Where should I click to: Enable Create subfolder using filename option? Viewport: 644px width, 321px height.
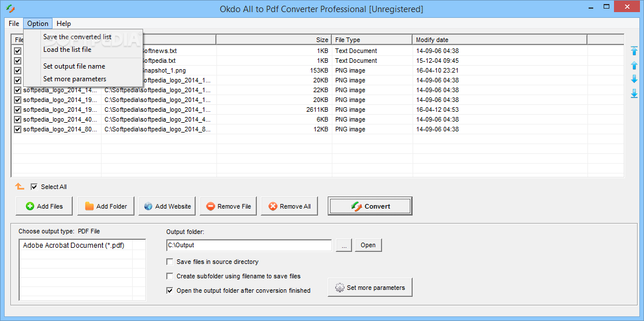pos(170,276)
